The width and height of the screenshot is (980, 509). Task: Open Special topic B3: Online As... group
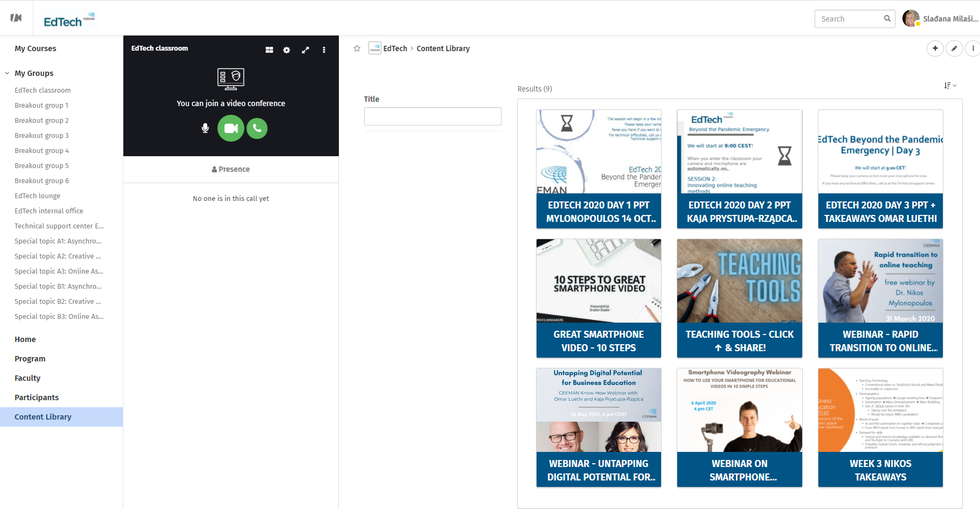tap(59, 317)
